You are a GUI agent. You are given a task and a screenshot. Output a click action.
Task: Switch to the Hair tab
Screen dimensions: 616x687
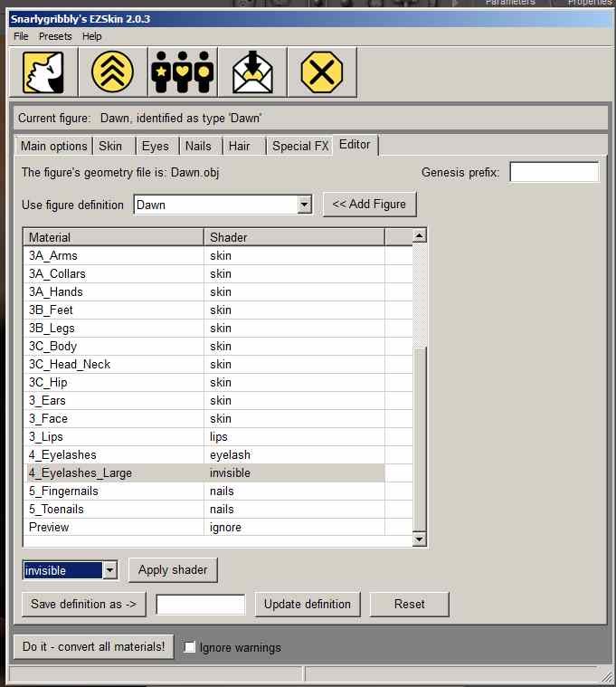click(239, 147)
